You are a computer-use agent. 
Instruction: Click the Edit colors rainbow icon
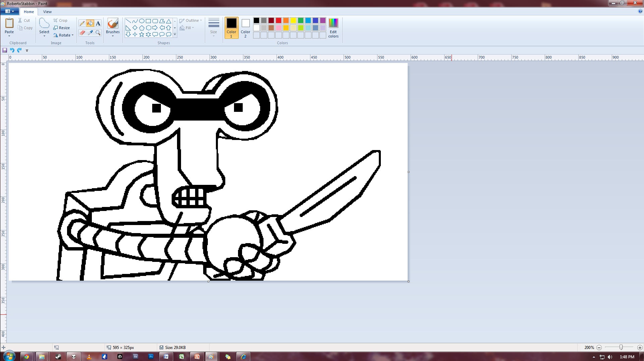pyautogui.click(x=333, y=23)
